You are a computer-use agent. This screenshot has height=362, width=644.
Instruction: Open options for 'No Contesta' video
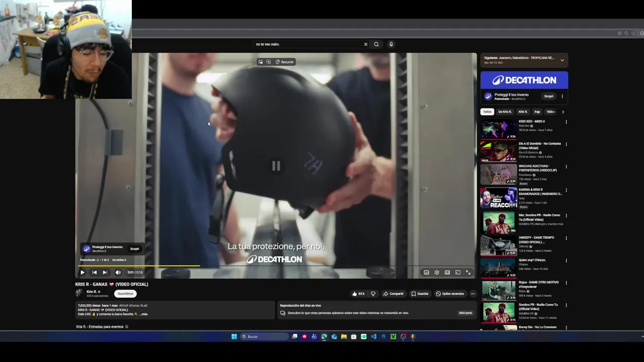pyautogui.click(x=566, y=144)
